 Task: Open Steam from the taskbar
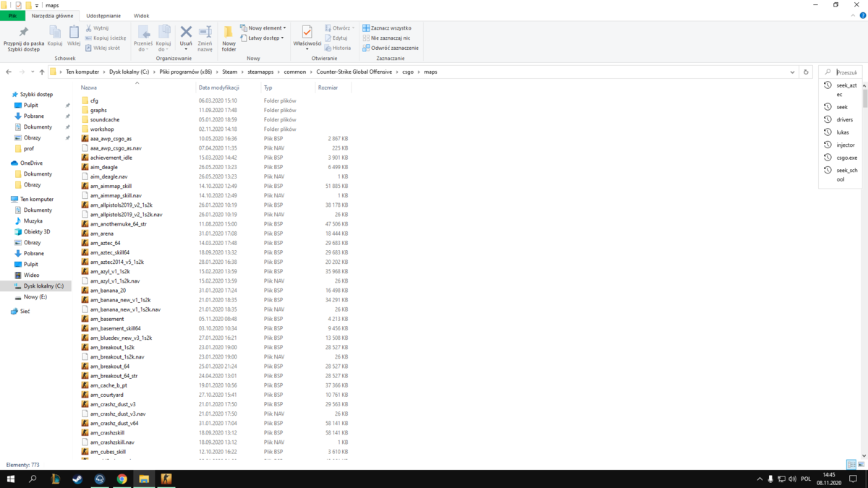pos(77,479)
